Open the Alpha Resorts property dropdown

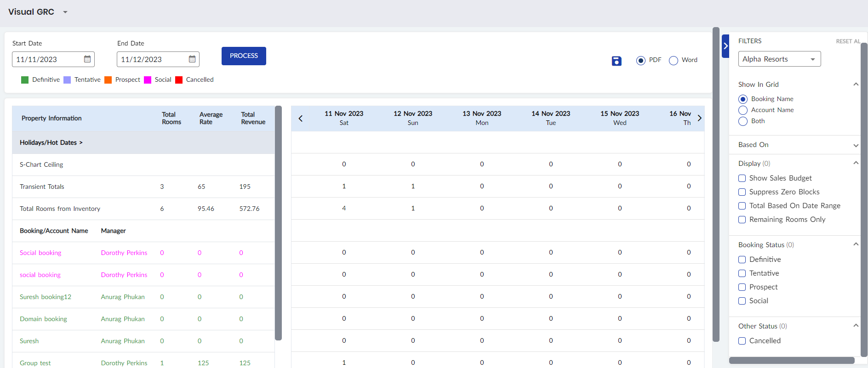click(779, 59)
